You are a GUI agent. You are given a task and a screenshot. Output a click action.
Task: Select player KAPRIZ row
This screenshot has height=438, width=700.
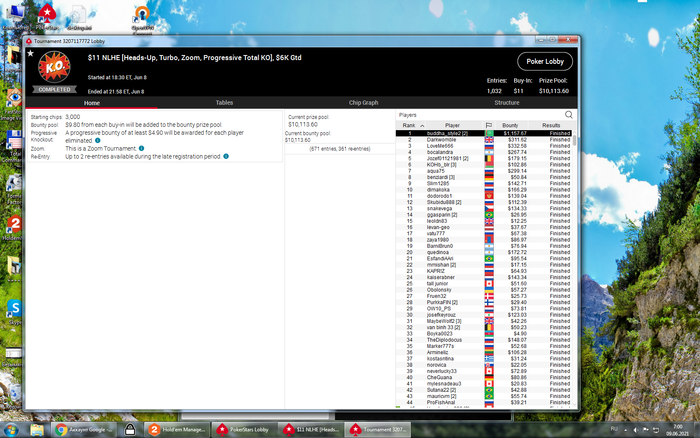point(483,271)
